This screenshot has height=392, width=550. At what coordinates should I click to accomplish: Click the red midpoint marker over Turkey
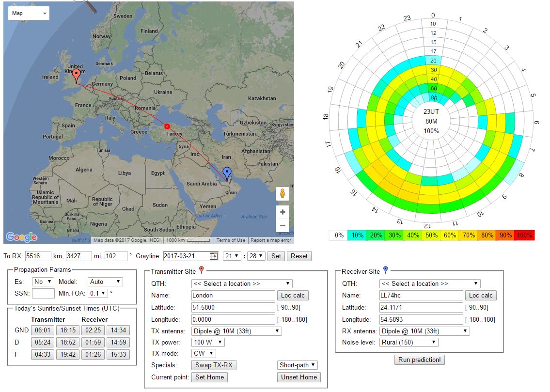(x=168, y=125)
